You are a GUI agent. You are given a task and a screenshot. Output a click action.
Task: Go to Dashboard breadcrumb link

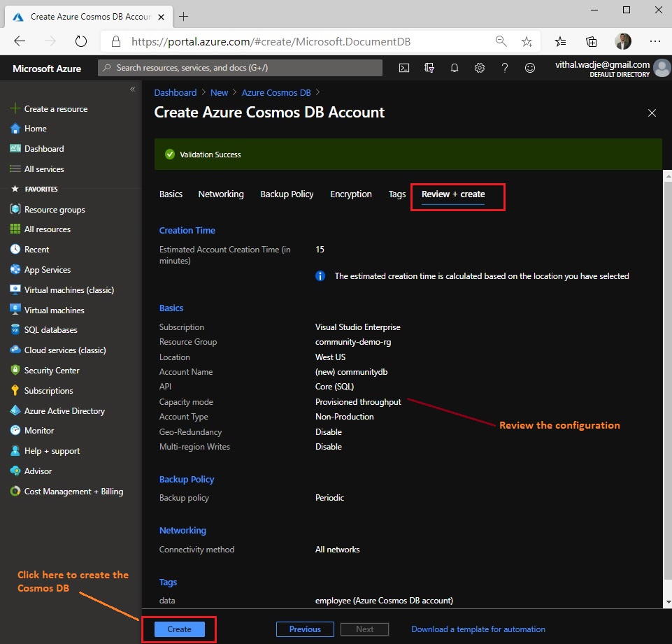click(176, 92)
